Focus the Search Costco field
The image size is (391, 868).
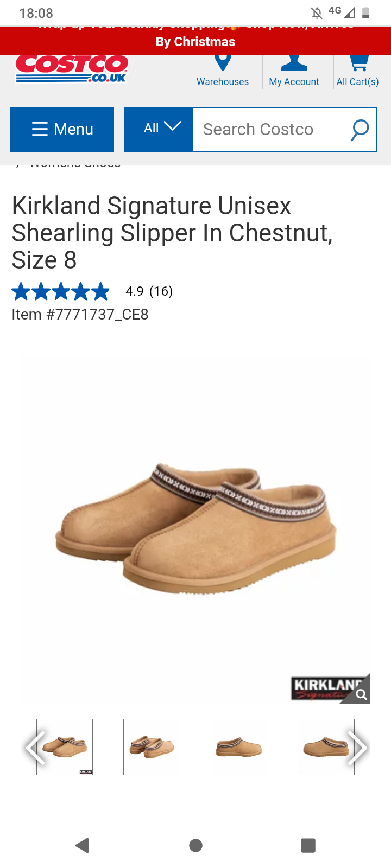coord(272,130)
